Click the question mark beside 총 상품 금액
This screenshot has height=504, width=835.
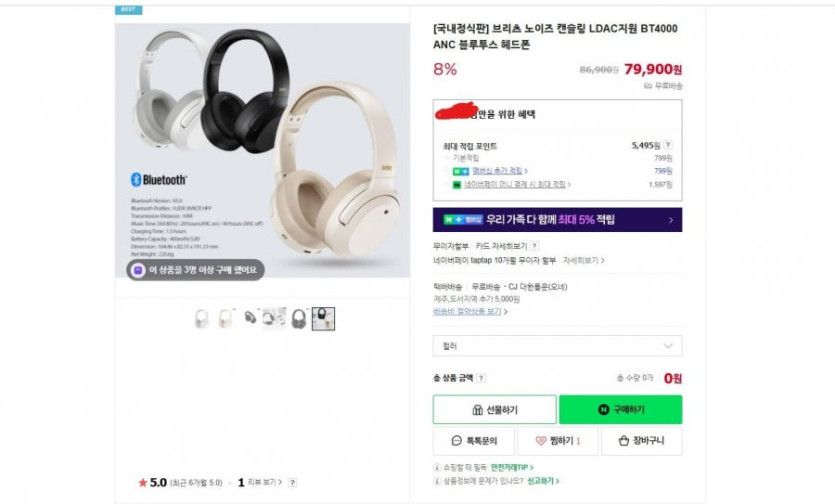tap(481, 378)
